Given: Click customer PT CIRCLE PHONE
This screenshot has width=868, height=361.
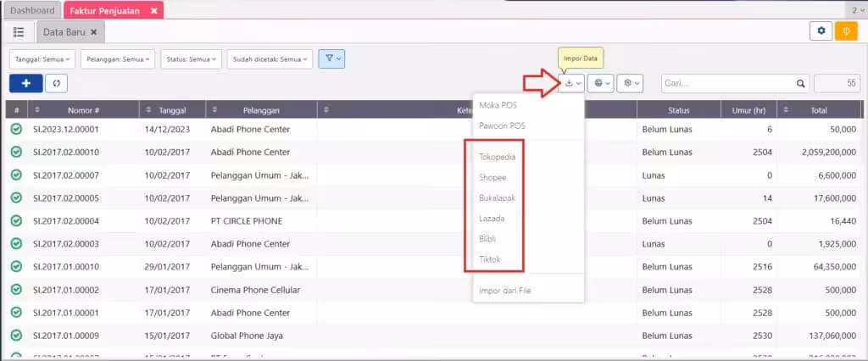Looking at the screenshot, I should point(247,221).
